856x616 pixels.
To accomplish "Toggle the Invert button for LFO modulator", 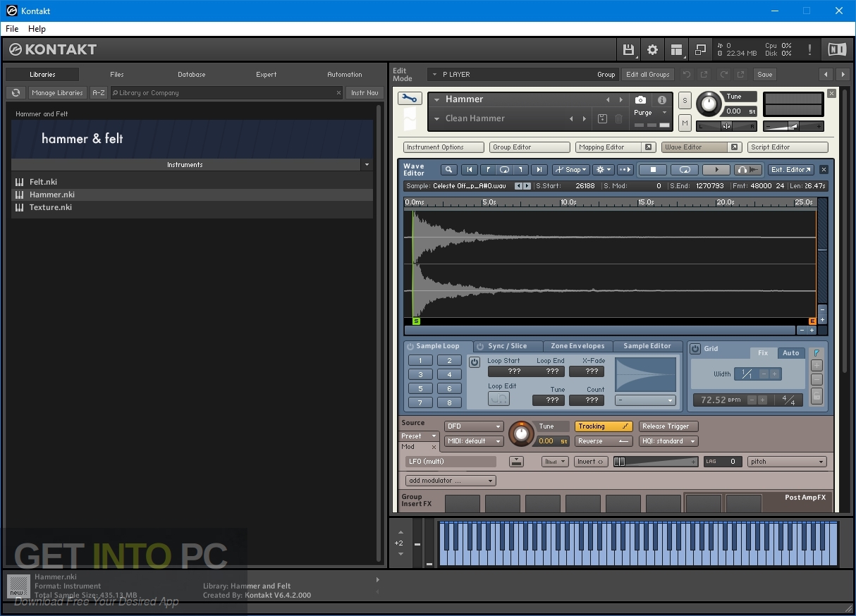I will 590,462.
